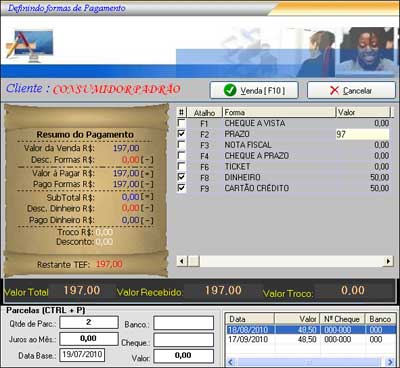Select the Forma column header
400x368 pixels.
pos(279,113)
